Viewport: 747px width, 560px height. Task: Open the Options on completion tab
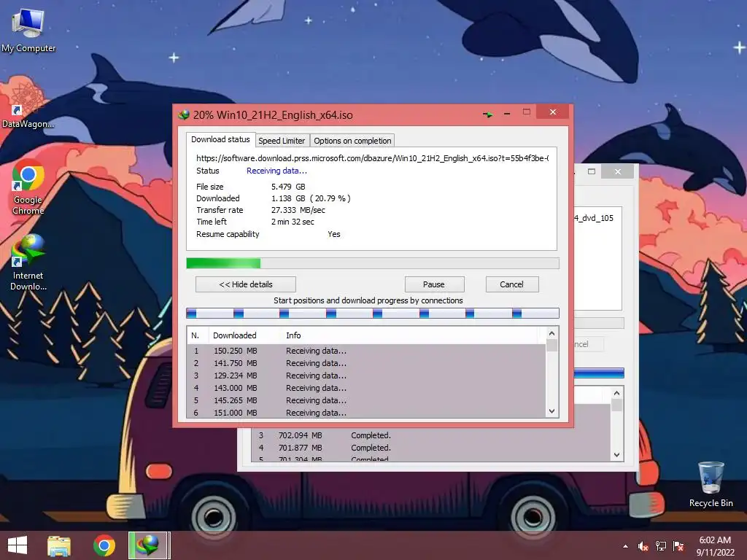[352, 141]
